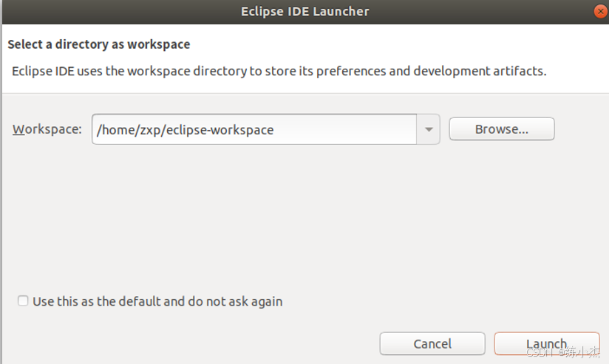Image resolution: width=609 pixels, height=364 pixels.
Task: Click 'Use this as the default and do not ask again' label
Action: click(157, 301)
